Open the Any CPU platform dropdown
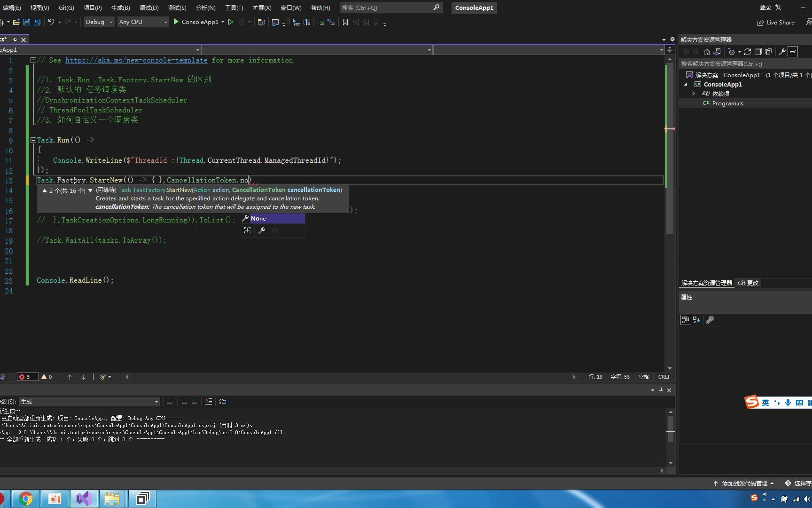Image resolution: width=812 pixels, height=508 pixels. tap(143, 22)
